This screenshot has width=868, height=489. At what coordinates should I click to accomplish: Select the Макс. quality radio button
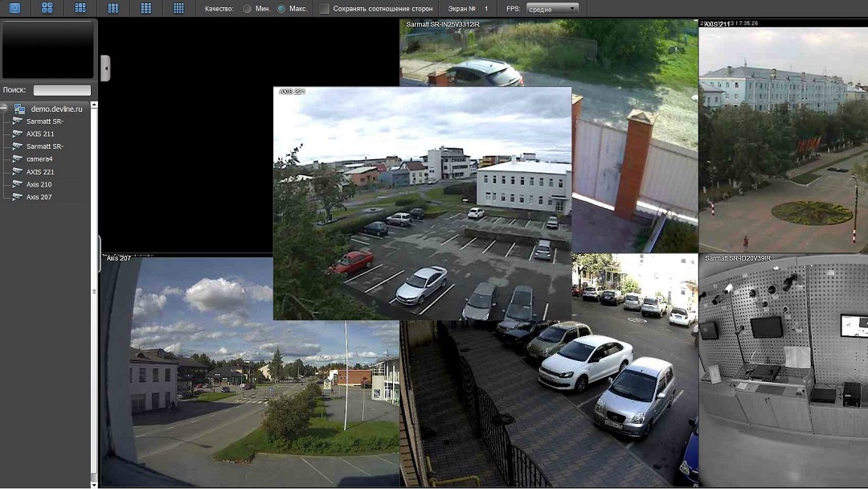[x=280, y=9]
